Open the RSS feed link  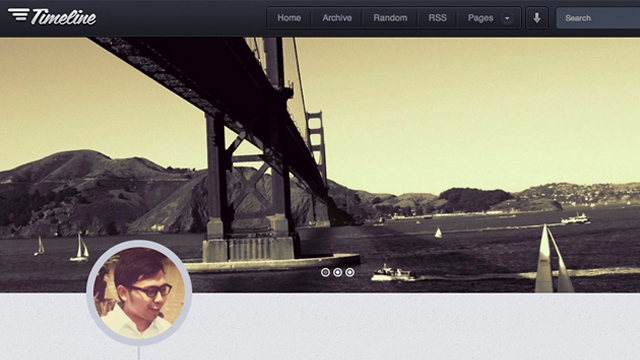click(437, 18)
